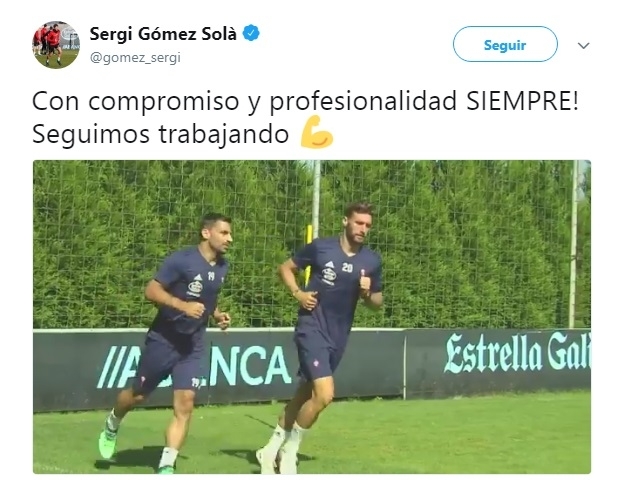Click the green boot of player 19

pos(108,443)
